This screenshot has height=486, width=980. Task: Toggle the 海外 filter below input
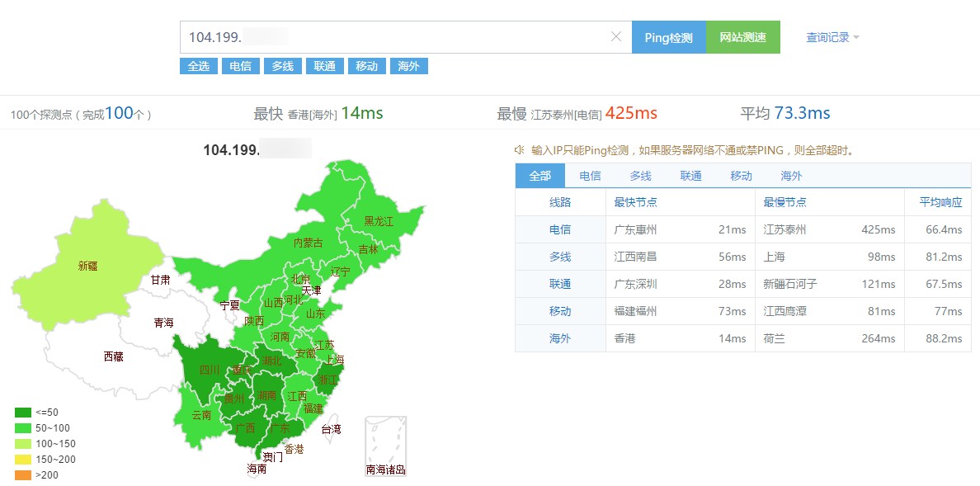coord(408,66)
